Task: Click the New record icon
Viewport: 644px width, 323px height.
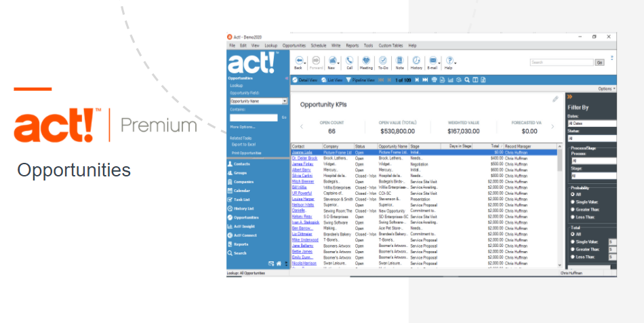Action: coord(332,61)
